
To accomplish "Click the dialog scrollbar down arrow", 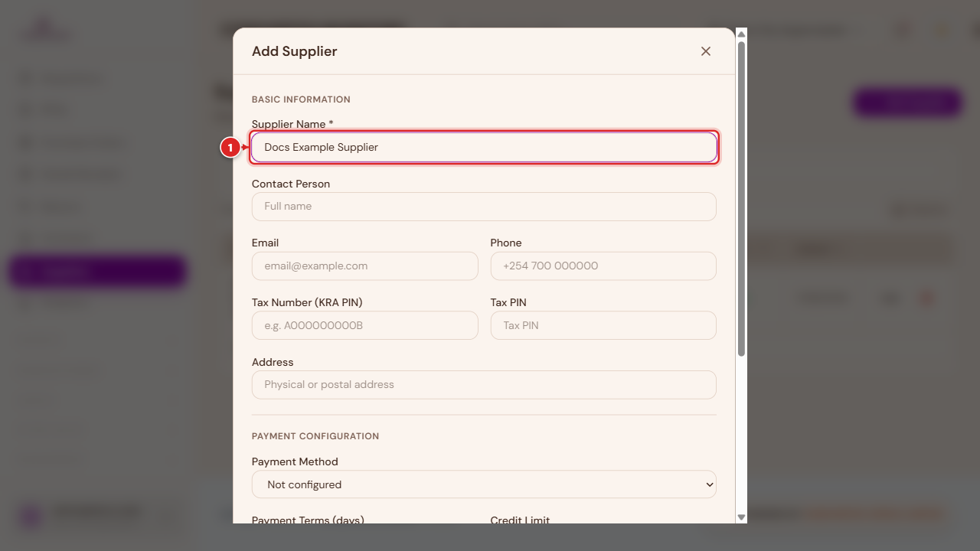I will point(741,517).
